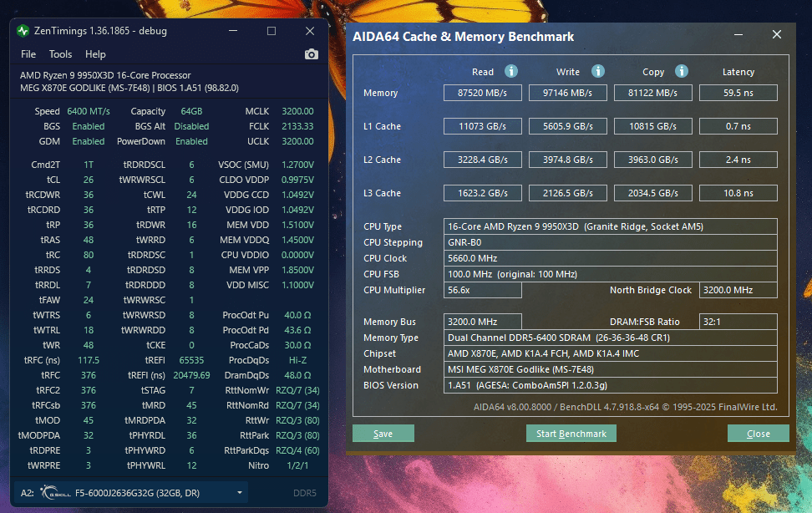Click L3 Cache Read value 1623.2 GB/s
This screenshot has height=513, width=812.
[x=483, y=193]
